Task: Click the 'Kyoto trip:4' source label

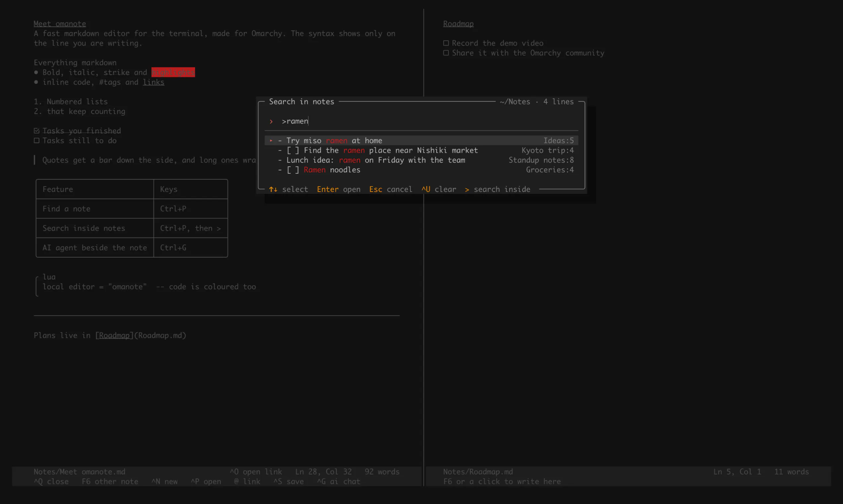Action: tap(547, 151)
